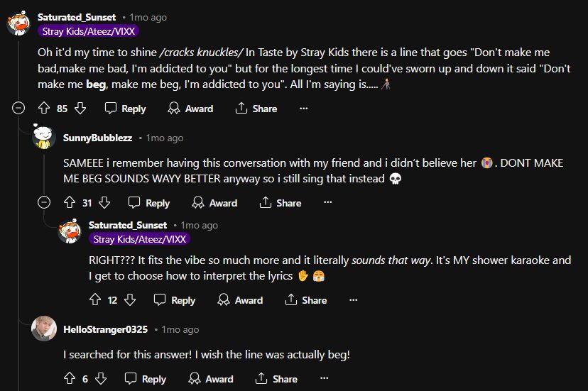
Task: Open more options on the 85-point comment
Action: click(304, 109)
